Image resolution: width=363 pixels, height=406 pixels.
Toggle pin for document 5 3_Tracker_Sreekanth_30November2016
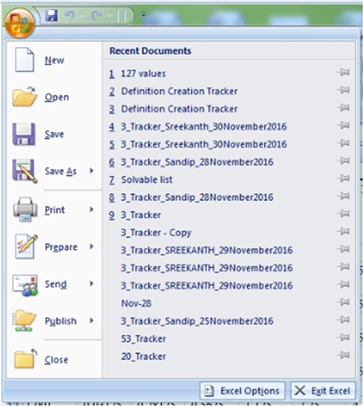click(343, 143)
